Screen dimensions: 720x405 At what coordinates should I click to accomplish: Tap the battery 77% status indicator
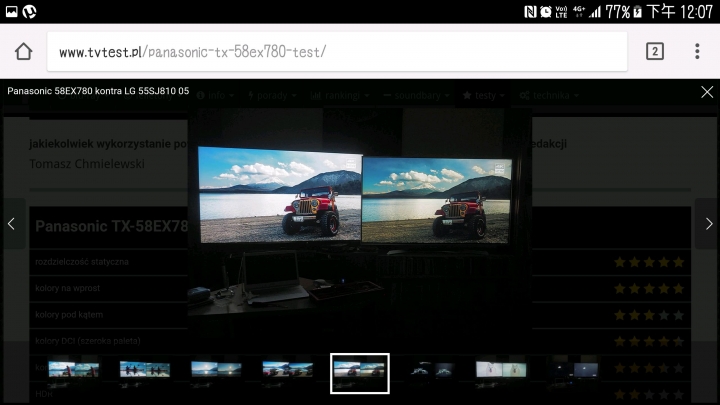coord(623,12)
